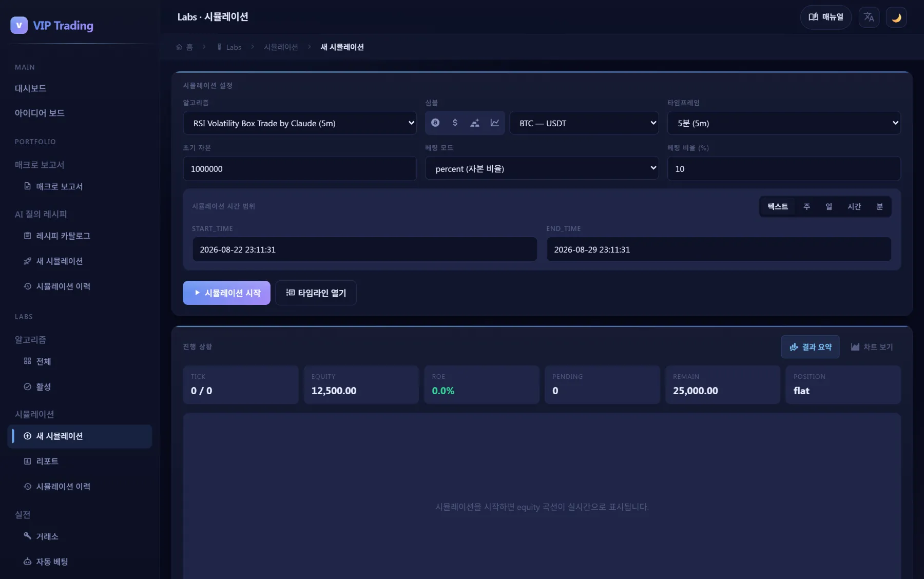Viewport: 924px width, 579px height.
Task: Open the BTC — USDT symbol dropdown
Action: click(584, 123)
